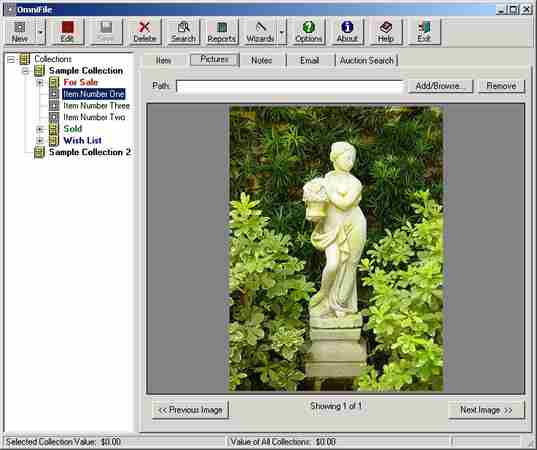Image resolution: width=537 pixels, height=450 pixels.
Task: Collapse the Collections root node
Action: click(x=11, y=60)
